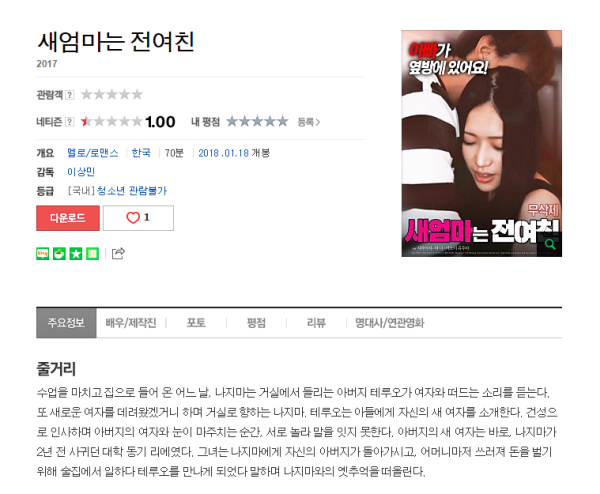Click the 멜로/로맨스 genre link
Image resolution: width=600 pixels, height=494 pixels.
coord(93,153)
